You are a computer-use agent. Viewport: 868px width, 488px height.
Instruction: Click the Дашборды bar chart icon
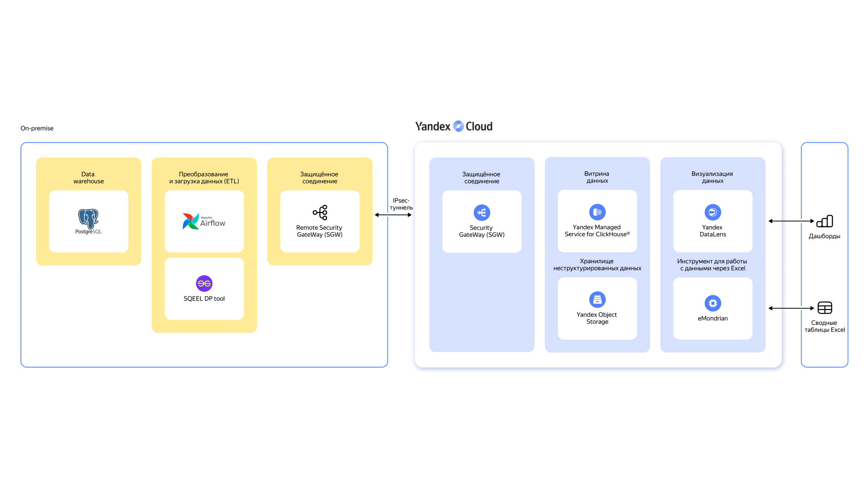(x=825, y=221)
